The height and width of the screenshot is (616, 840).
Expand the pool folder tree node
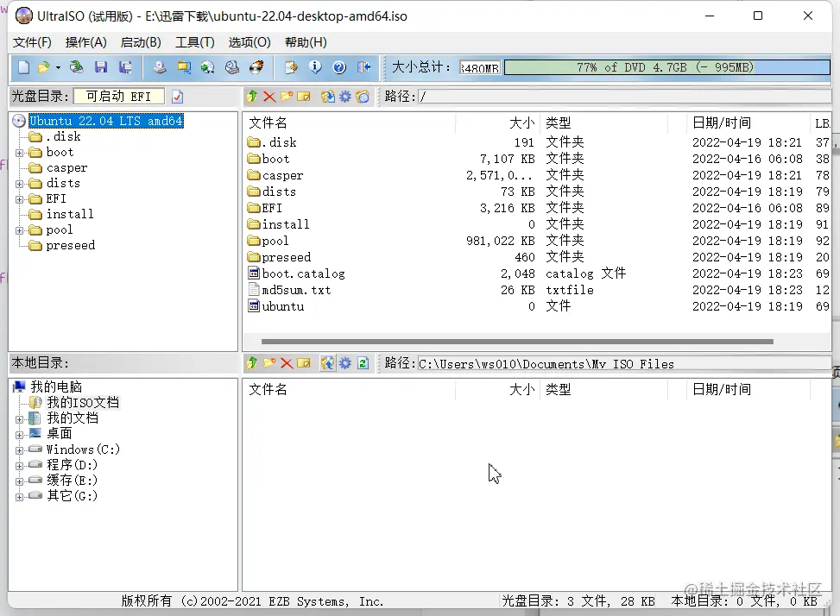point(19,231)
